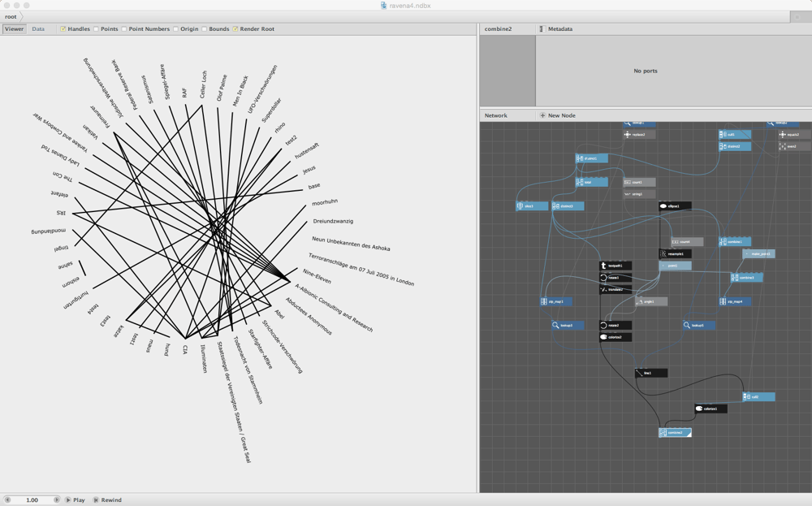Select the equals2 node
Viewport: 812px width, 506px height.
[794, 135]
